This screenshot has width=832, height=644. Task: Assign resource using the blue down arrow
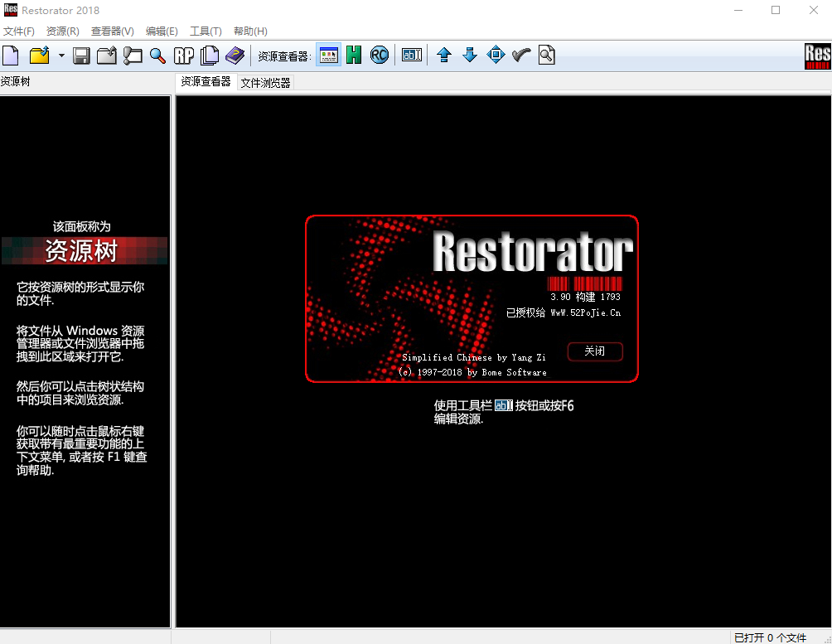point(470,55)
